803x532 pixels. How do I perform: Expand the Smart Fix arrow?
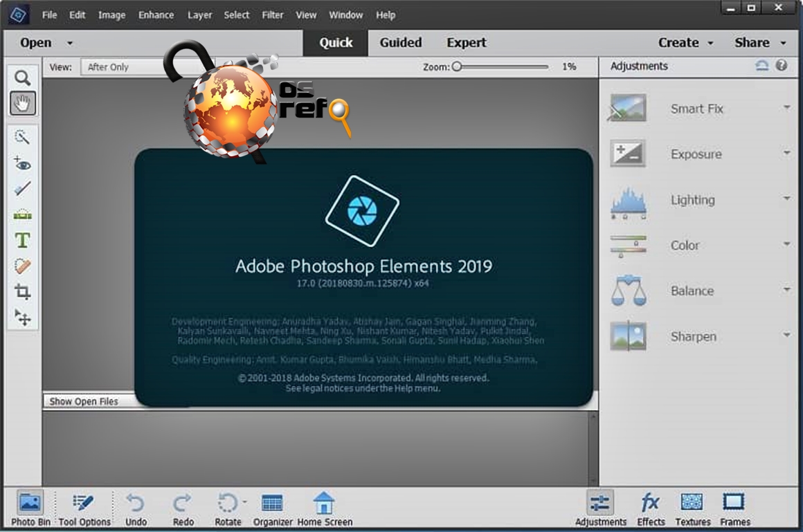pyautogui.click(x=786, y=107)
